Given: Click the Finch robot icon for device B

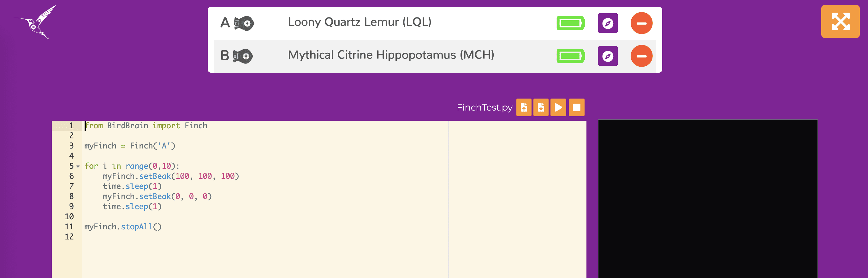Looking at the screenshot, I should tap(243, 56).
